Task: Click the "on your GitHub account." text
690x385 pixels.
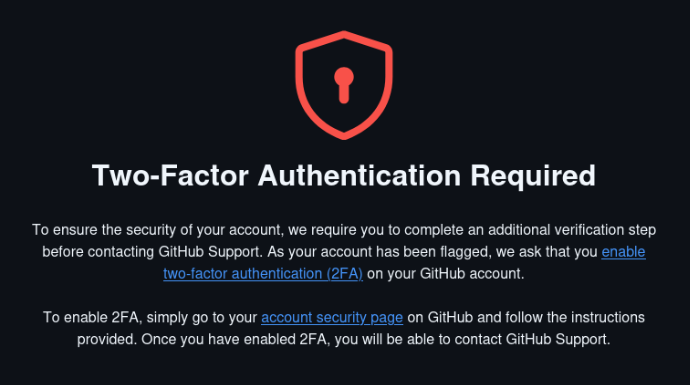Action: coord(445,274)
